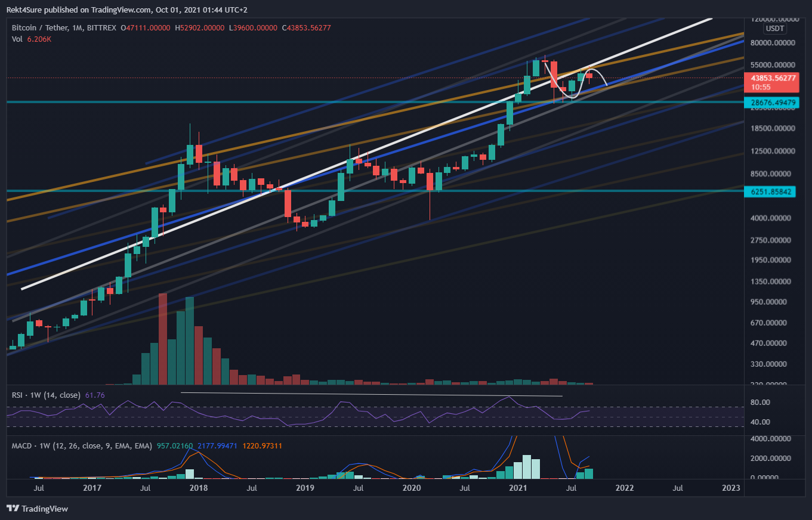Click the 2022 label on the time axis
812x520 pixels.
tap(625, 488)
